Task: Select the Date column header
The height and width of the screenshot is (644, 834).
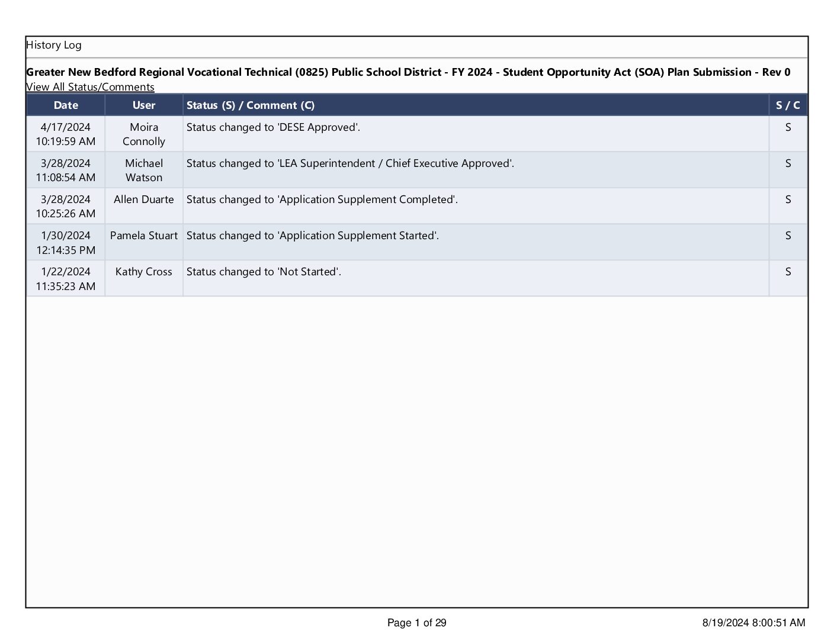Action: (x=66, y=105)
